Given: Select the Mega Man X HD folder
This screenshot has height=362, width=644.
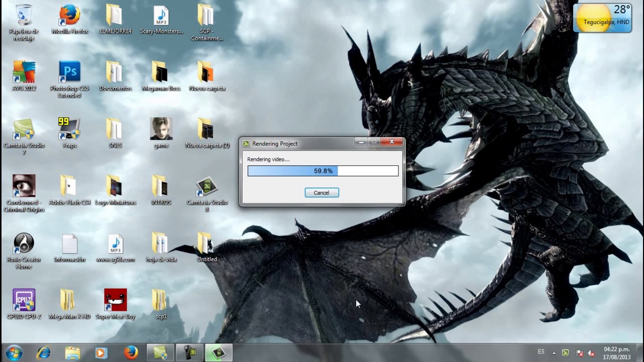Looking at the screenshot, I should (x=69, y=304).
